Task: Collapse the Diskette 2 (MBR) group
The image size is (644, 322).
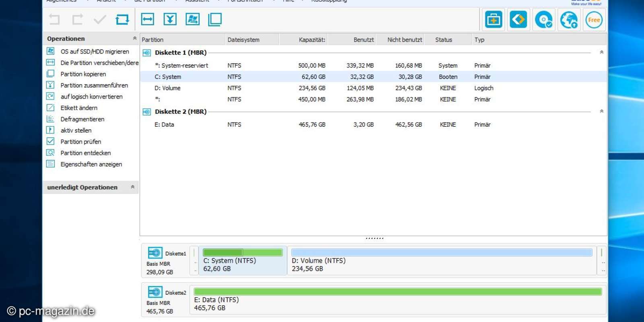Action: click(601, 111)
